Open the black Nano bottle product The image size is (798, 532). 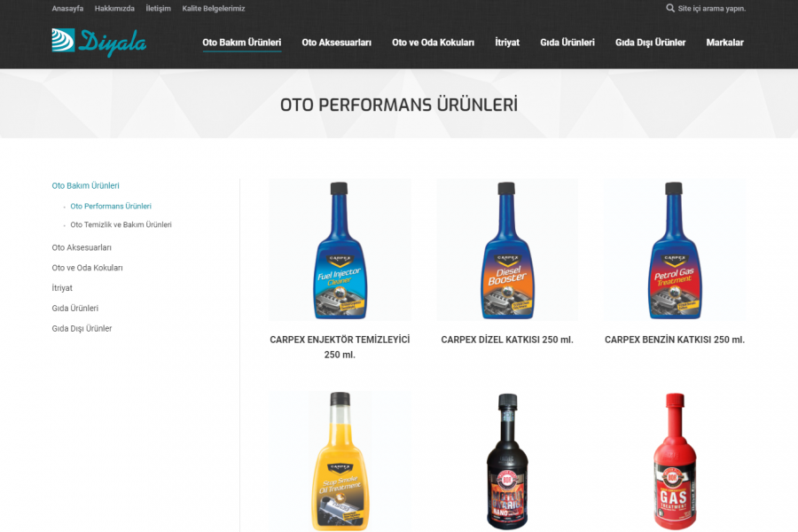[x=507, y=461]
